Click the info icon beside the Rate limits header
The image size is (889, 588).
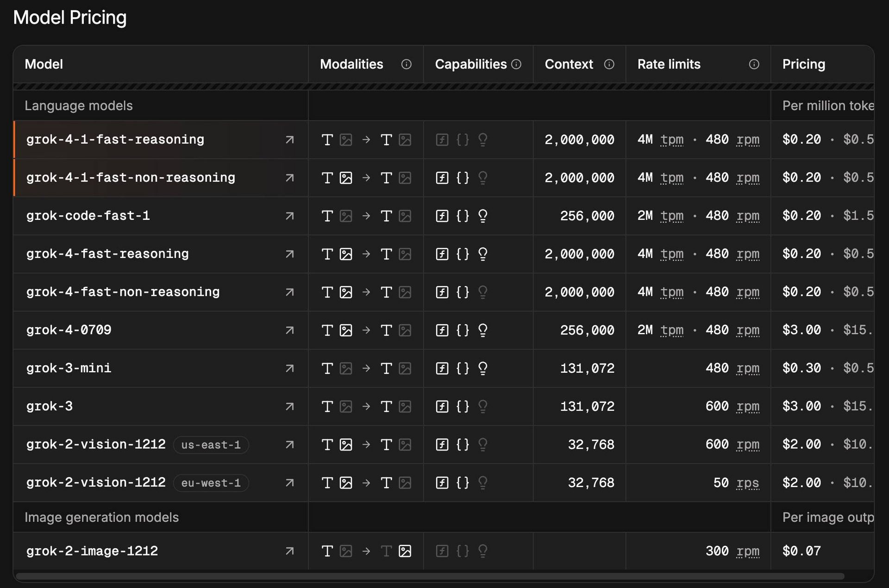click(754, 64)
